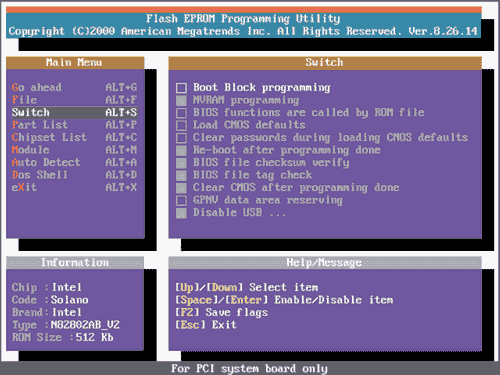The height and width of the screenshot is (375, 500).
Task: Click the Brand value Intel
Action: point(67,312)
